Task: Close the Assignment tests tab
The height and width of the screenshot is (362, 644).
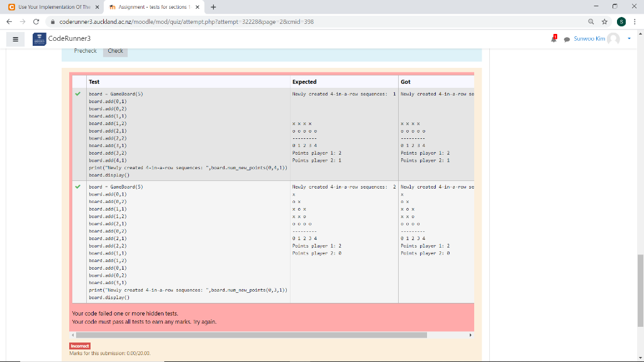Action: [197, 7]
